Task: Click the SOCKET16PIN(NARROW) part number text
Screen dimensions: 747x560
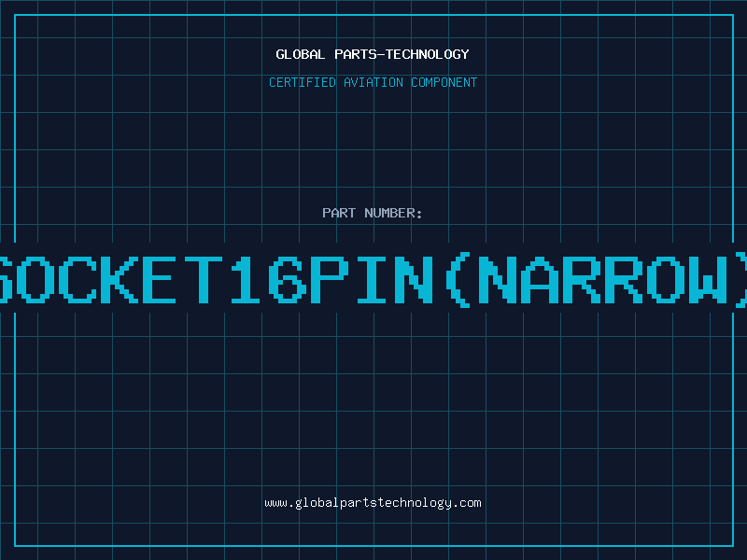Action: 373,279
